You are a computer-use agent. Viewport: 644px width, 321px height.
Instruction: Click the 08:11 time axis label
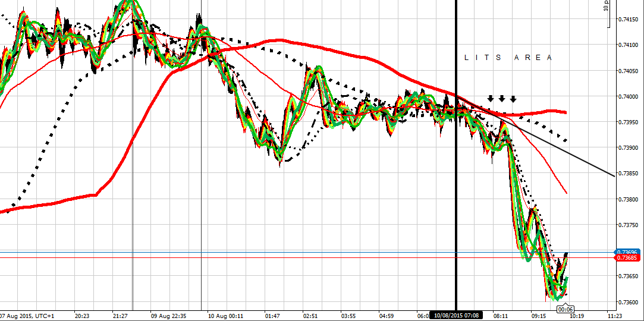click(501, 316)
